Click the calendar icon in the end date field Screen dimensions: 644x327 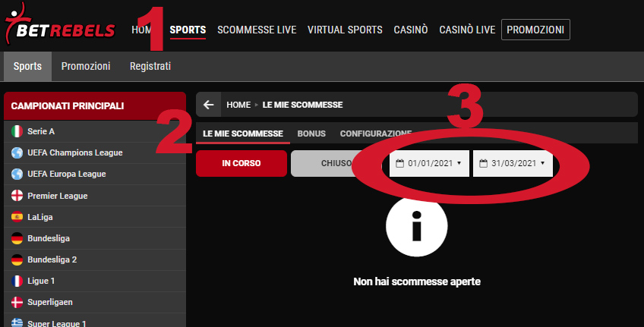[484, 163]
